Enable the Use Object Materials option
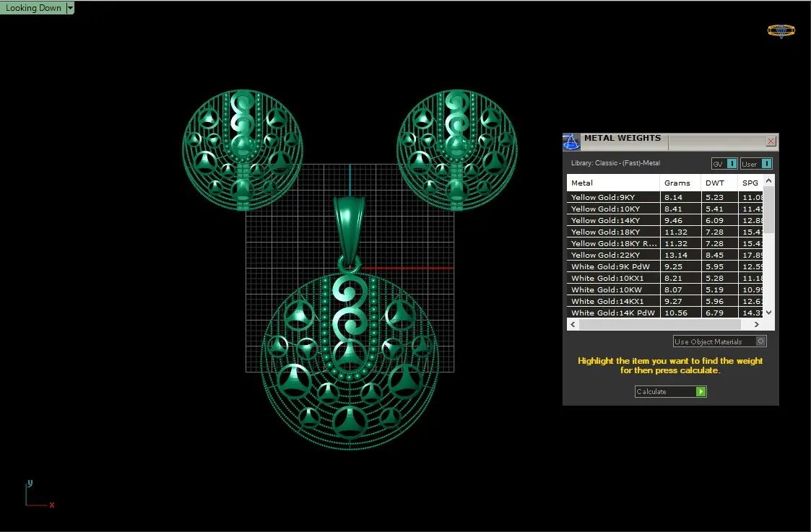 coord(719,341)
